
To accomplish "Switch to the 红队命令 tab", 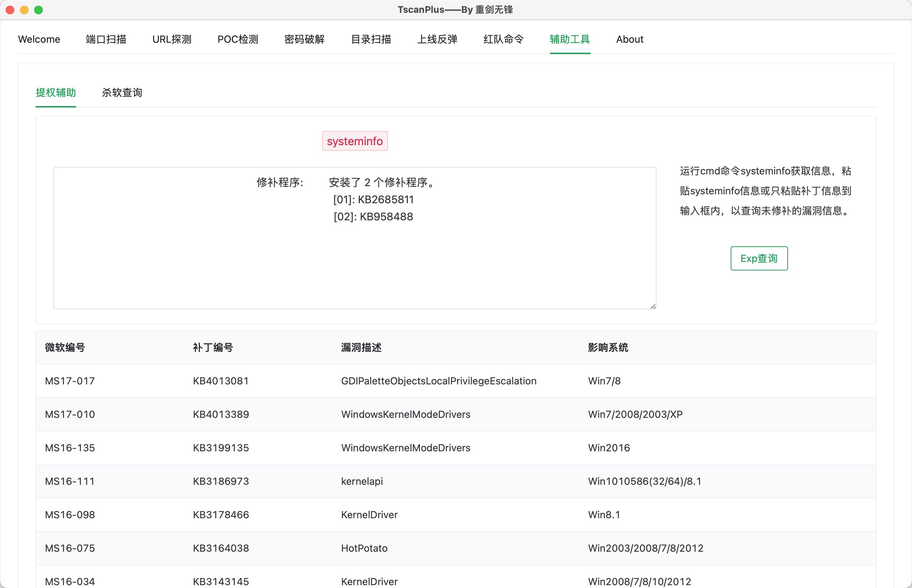I will point(503,39).
